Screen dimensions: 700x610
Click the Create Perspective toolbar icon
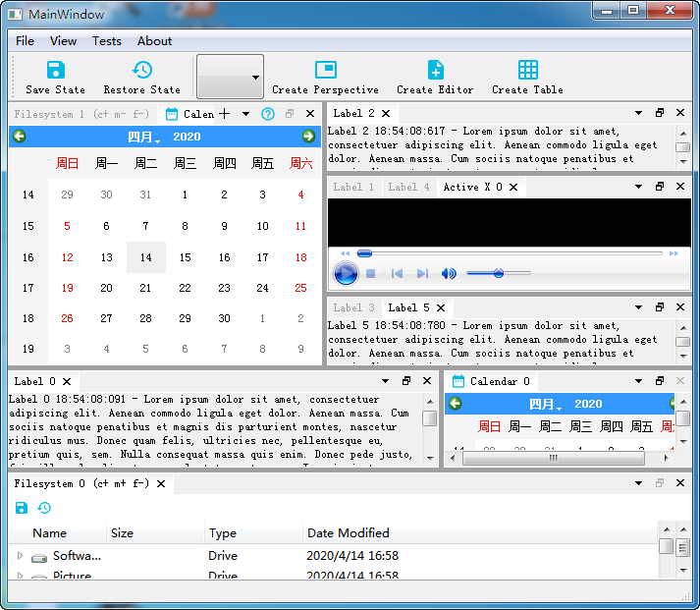[325, 70]
